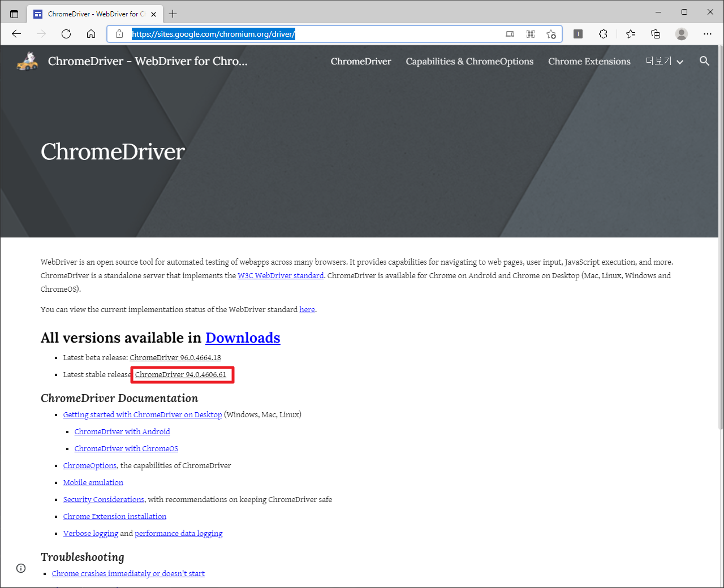Click the 'here' implementation status link
The height and width of the screenshot is (588, 724).
(x=307, y=310)
